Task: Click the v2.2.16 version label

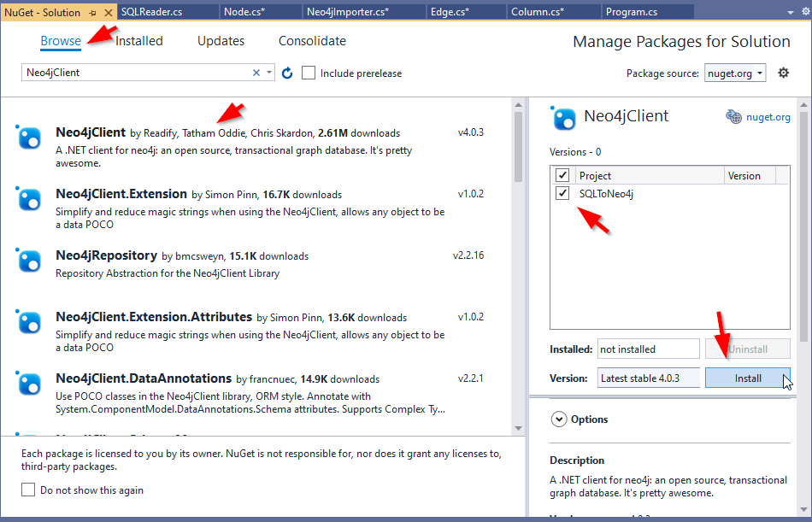Action: coord(468,255)
